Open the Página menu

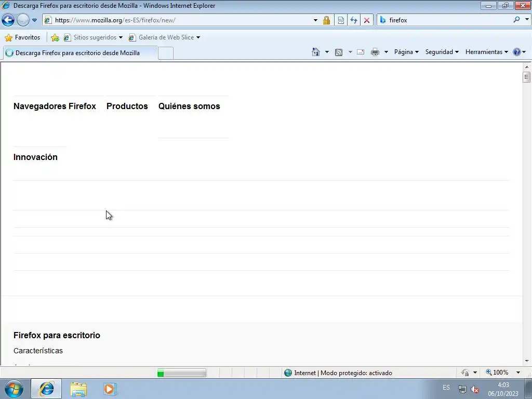[406, 52]
